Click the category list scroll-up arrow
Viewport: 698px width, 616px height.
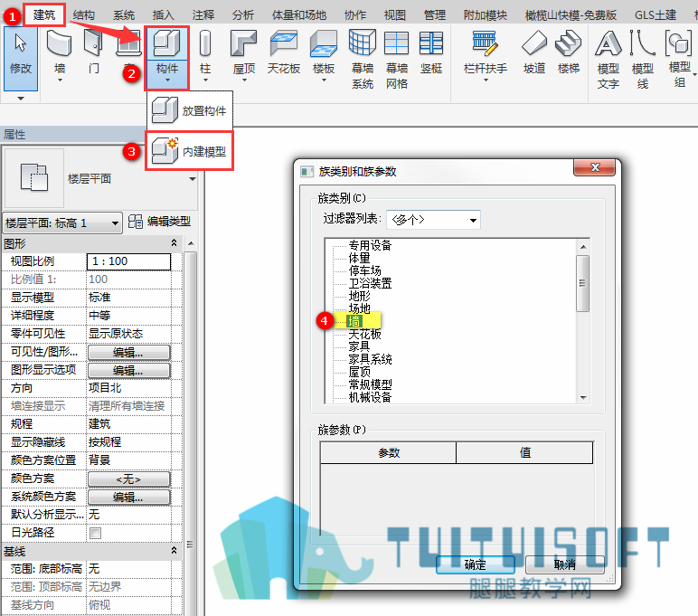coord(583,246)
